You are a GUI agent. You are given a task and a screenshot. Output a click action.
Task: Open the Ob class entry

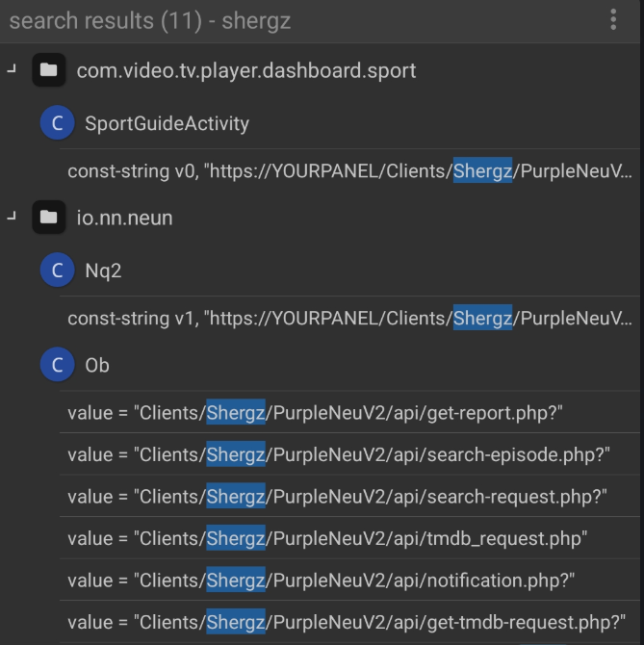click(97, 365)
